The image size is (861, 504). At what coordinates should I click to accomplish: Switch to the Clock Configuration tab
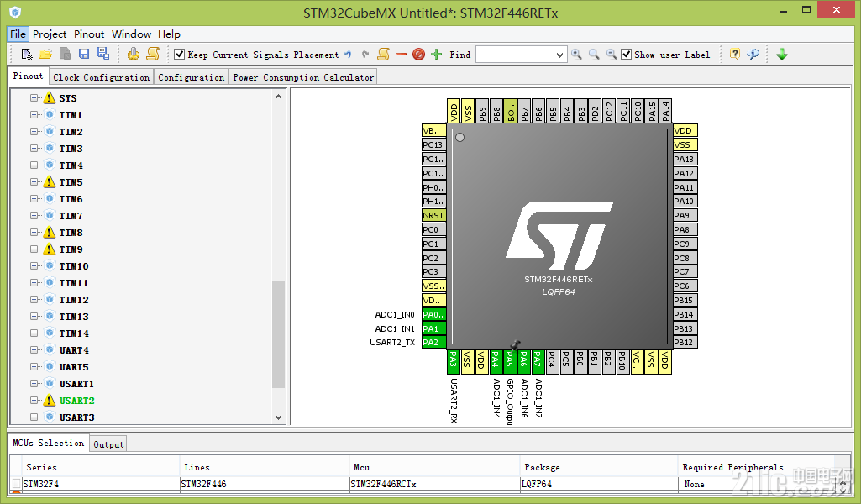(x=102, y=77)
